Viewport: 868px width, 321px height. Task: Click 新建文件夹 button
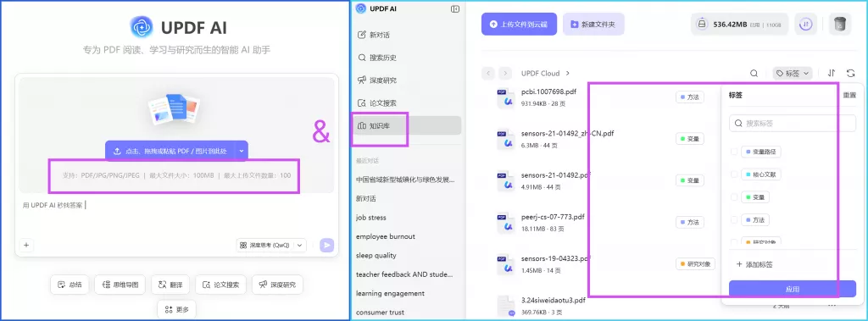(x=593, y=25)
